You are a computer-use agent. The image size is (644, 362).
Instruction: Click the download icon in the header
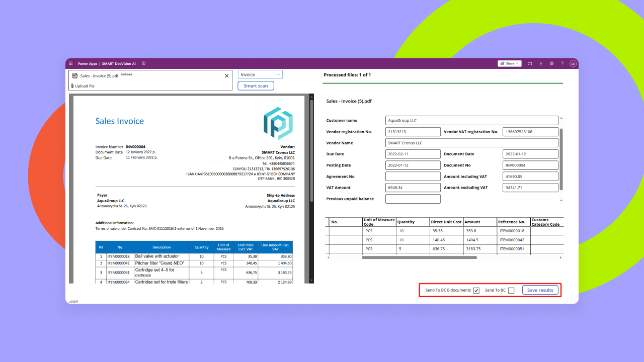click(x=541, y=63)
